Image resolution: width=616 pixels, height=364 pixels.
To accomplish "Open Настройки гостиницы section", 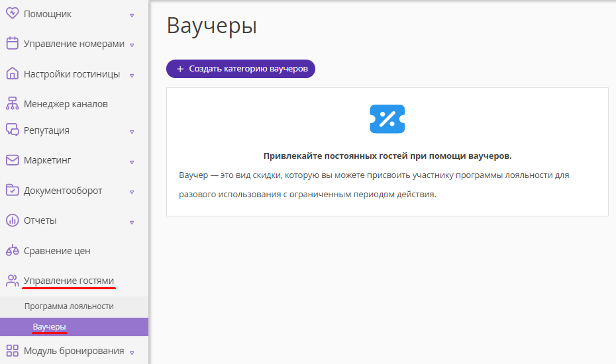I will pos(72,74).
